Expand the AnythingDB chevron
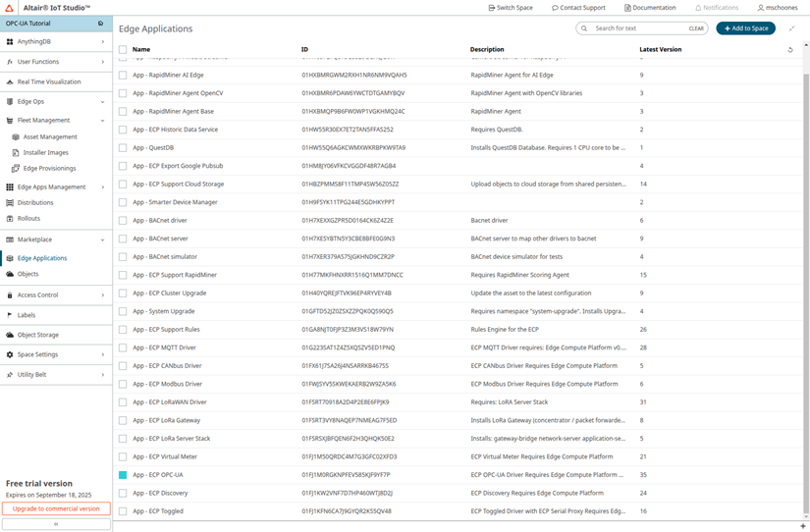Screen dimensions: 810x532 103,42
